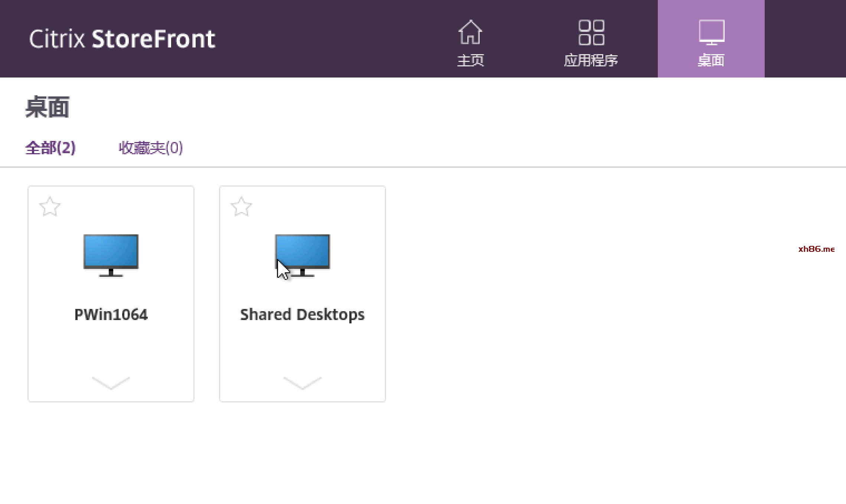This screenshot has width=846, height=504.
Task: Select the 桌面 label in the top navigation
Action: [711, 60]
